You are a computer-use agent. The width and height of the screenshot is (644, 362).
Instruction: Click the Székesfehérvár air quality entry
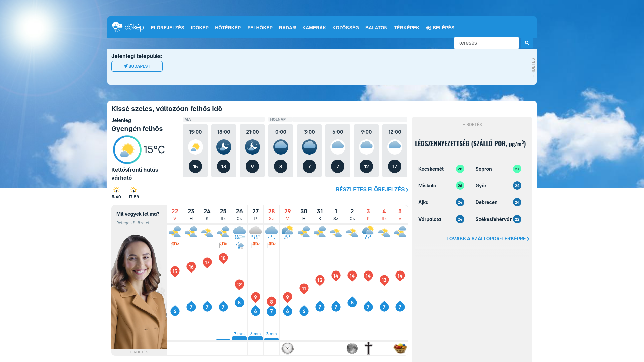498,219
